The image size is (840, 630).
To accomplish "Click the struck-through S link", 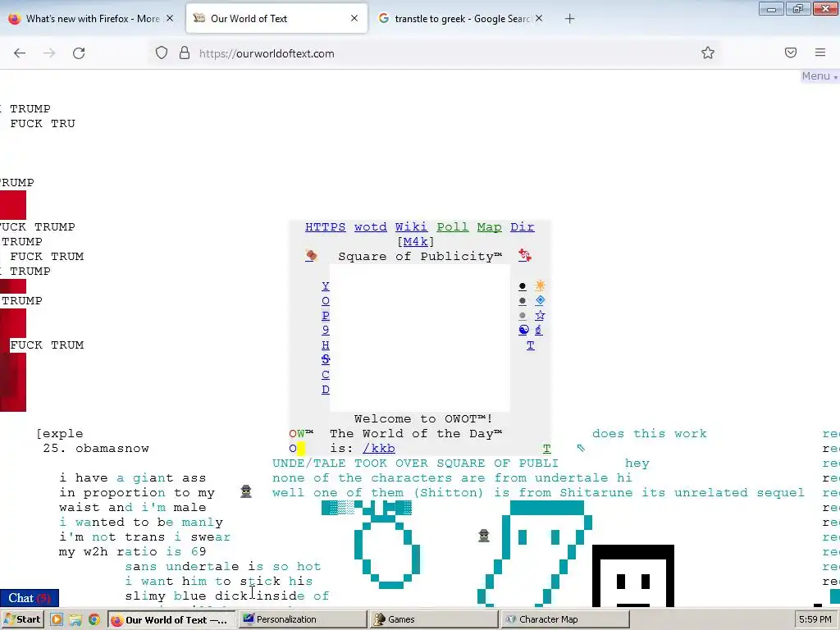I will [x=325, y=359].
